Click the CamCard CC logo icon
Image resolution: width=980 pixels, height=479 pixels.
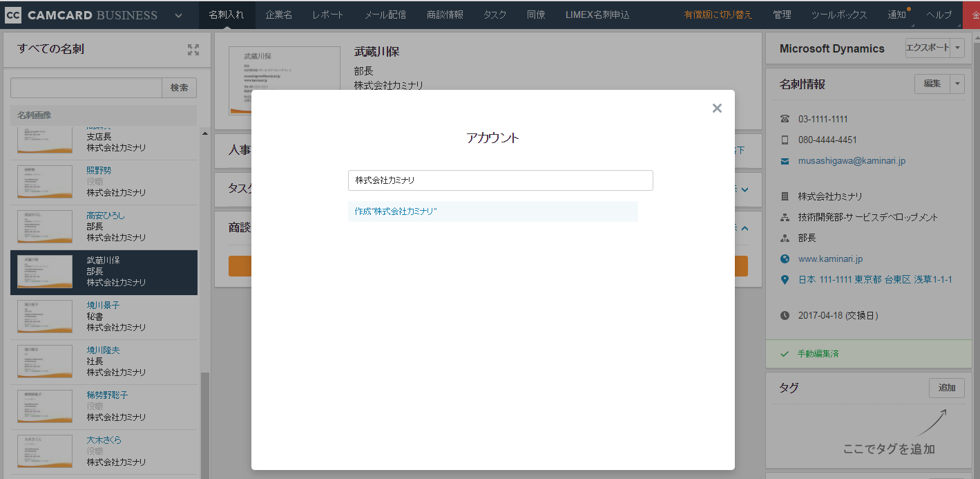[12, 15]
